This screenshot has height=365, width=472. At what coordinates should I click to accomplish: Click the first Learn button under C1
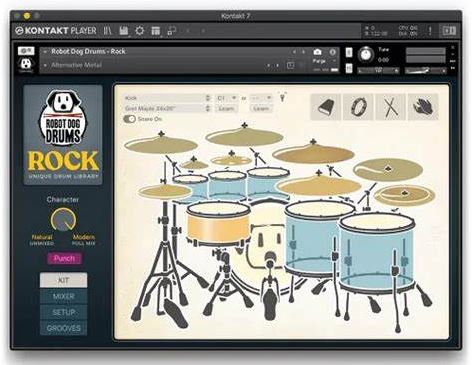point(226,108)
